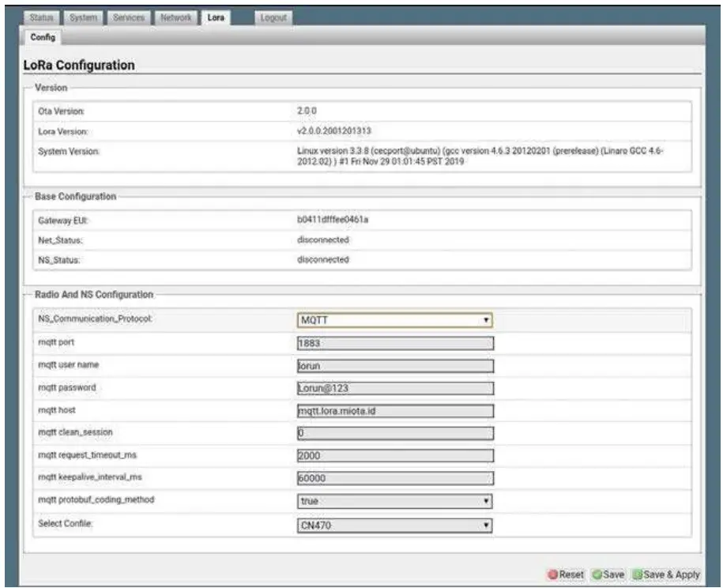Focus the mqtt port field
Screen dimensions: 723x588
394,344
